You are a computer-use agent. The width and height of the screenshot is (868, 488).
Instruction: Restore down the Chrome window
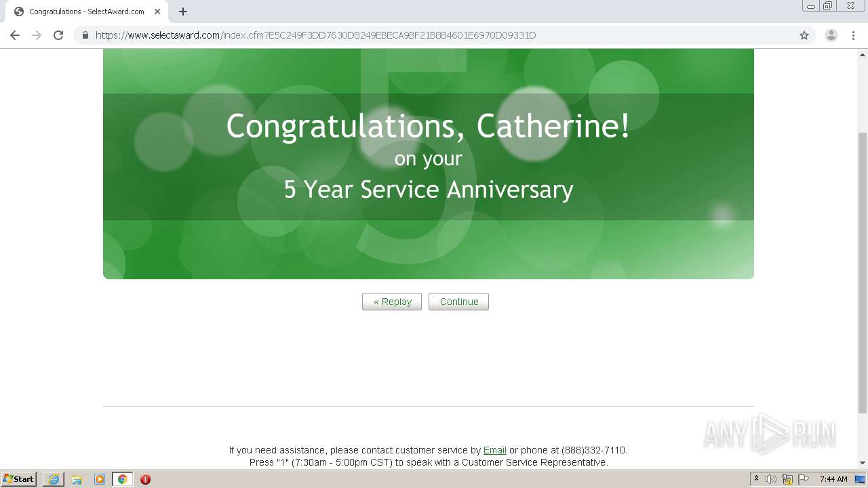pos(828,6)
